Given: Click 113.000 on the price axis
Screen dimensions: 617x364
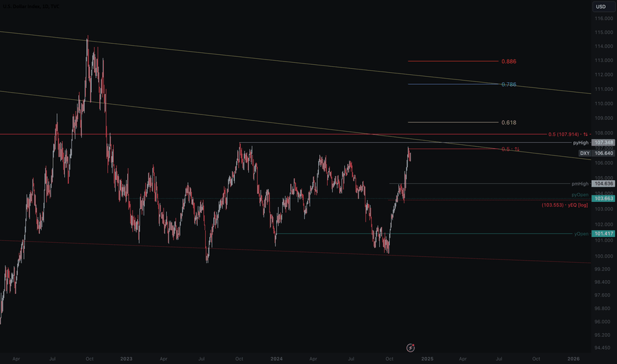Looking at the screenshot, I should (x=604, y=60).
